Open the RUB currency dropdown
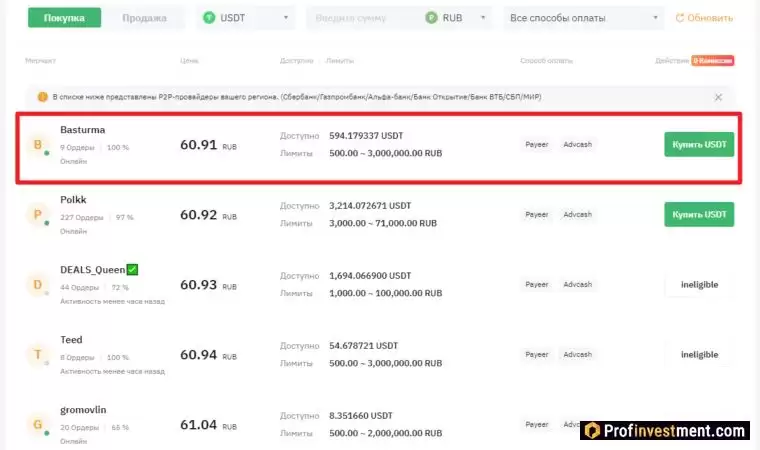This screenshot has width=760, height=450. tap(458, 18)
